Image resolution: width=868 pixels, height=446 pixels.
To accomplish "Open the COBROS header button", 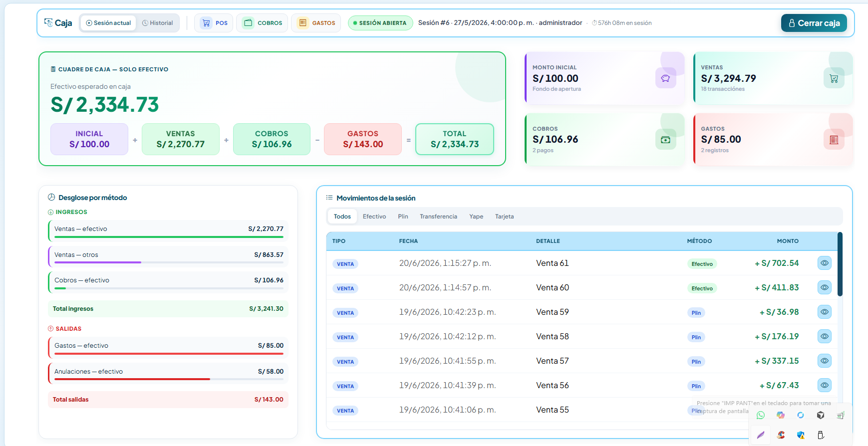I will tap(262, 23).
